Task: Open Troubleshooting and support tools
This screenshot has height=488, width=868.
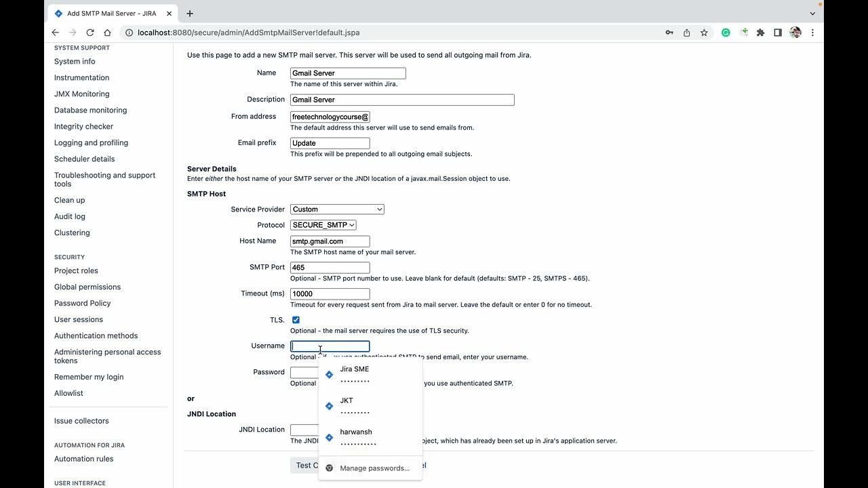Action: 104,180
